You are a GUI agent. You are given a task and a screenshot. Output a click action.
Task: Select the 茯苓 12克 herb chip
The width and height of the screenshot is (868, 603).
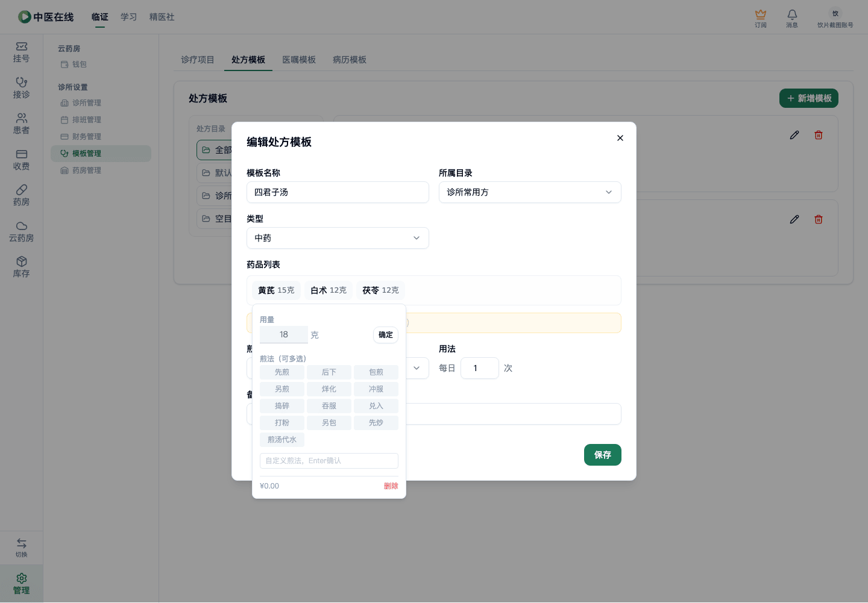coord(380,290)
